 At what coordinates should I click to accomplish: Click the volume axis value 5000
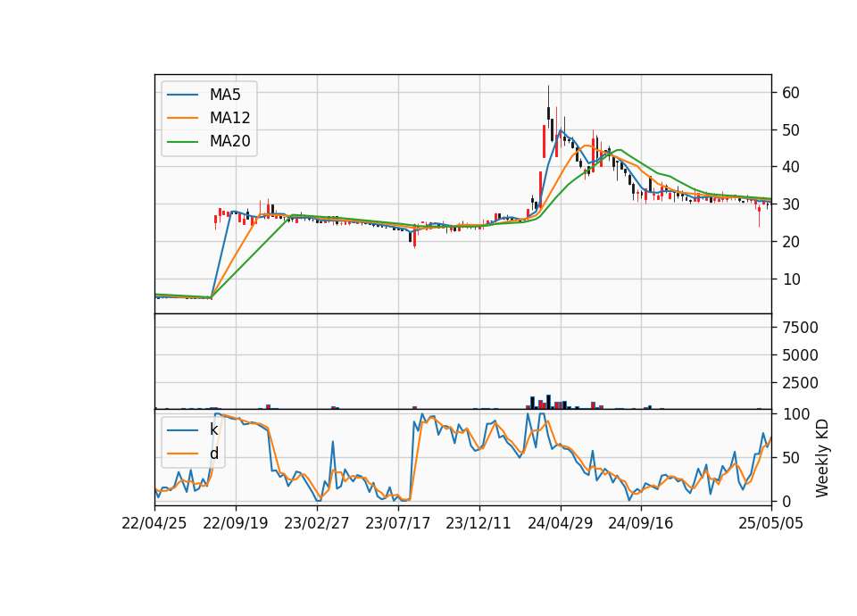click(x=800, y=356)
